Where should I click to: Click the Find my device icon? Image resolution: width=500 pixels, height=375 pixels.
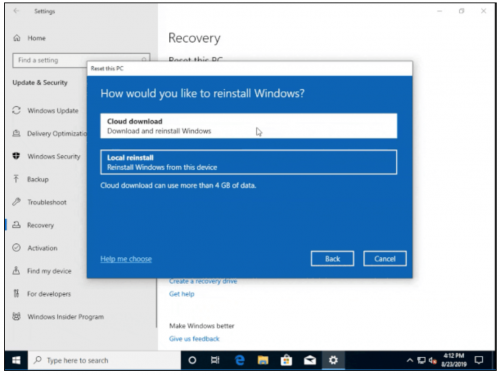tap(16, 271)
